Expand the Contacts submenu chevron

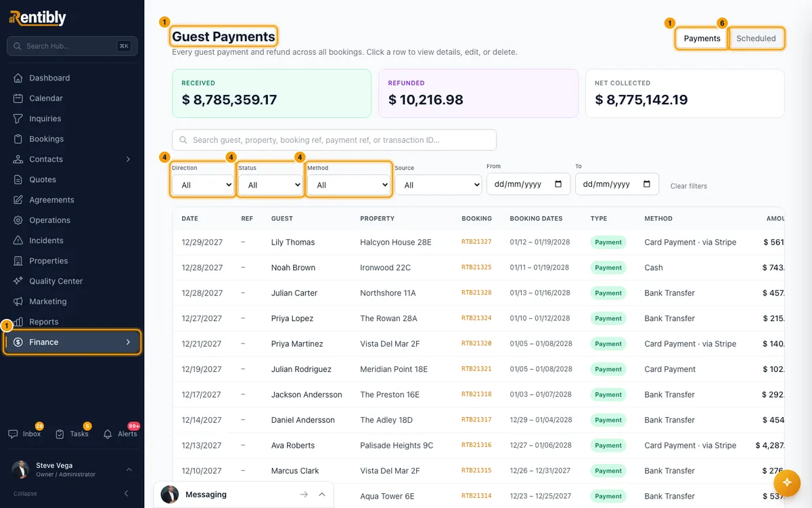(x=128, y=159)
